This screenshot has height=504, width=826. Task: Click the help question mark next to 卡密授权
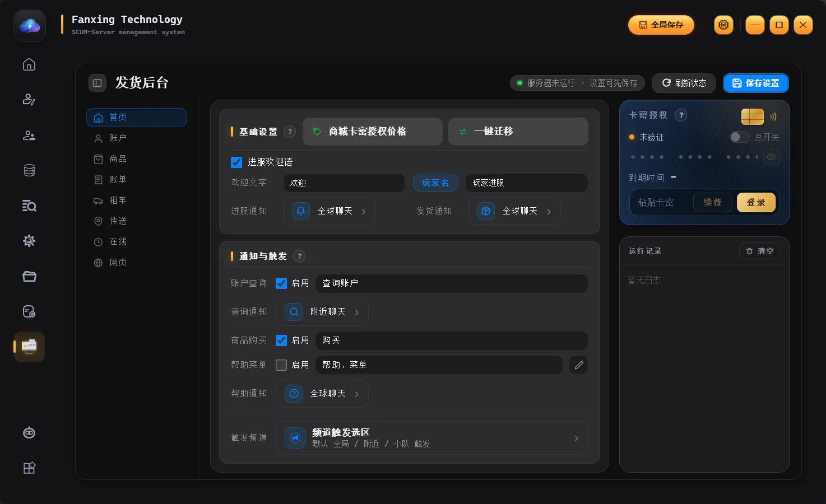pyautogui.click(x=681, y=115)
